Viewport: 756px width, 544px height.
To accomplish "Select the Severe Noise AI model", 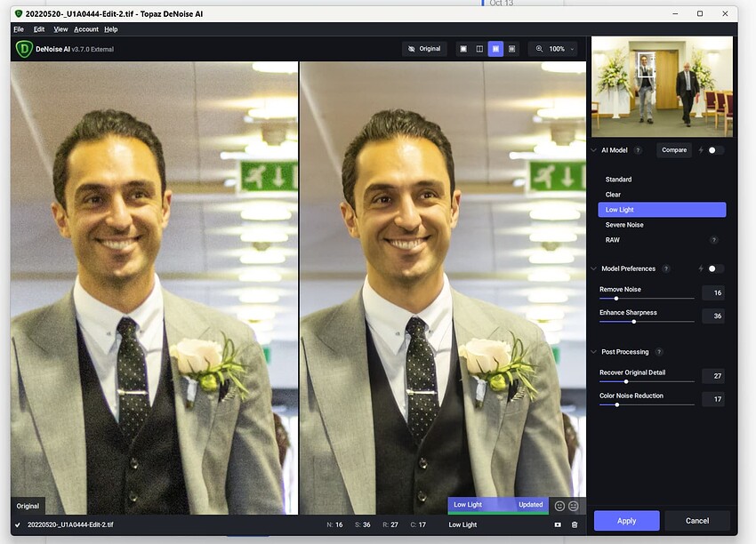I will 662,225.
